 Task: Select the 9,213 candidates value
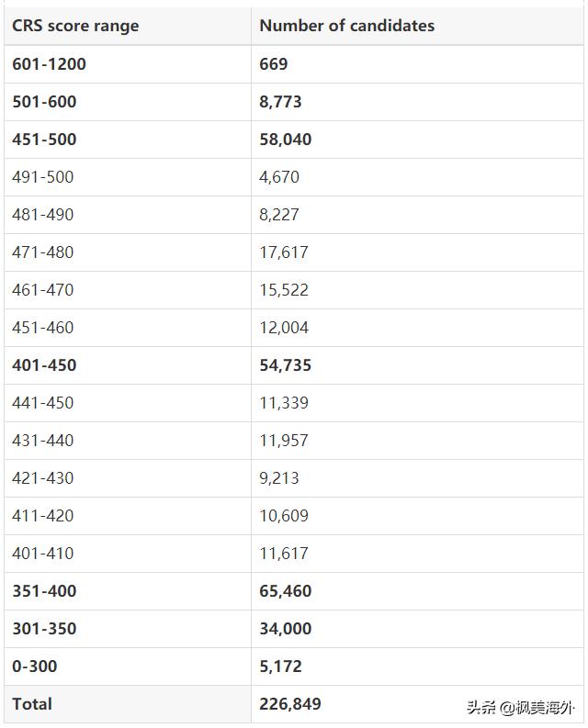click(278, 478)
